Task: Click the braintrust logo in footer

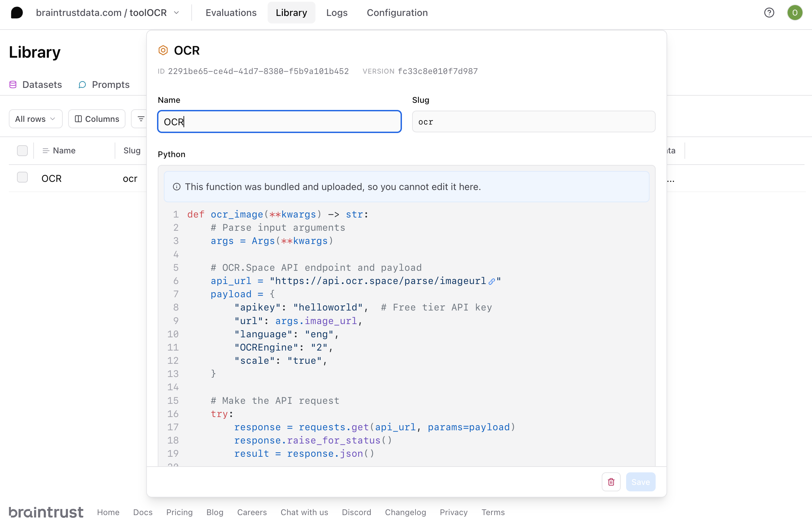Action: click(45, 512)
